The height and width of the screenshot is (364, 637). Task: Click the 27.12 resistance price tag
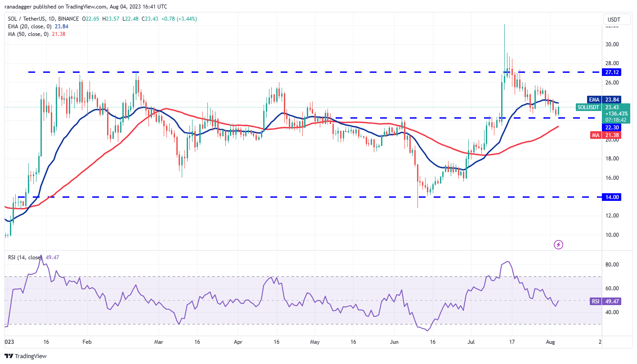[614, 72]
